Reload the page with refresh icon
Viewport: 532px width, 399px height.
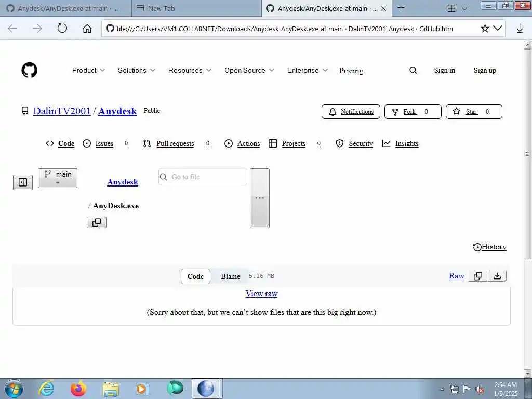point(62,28)
